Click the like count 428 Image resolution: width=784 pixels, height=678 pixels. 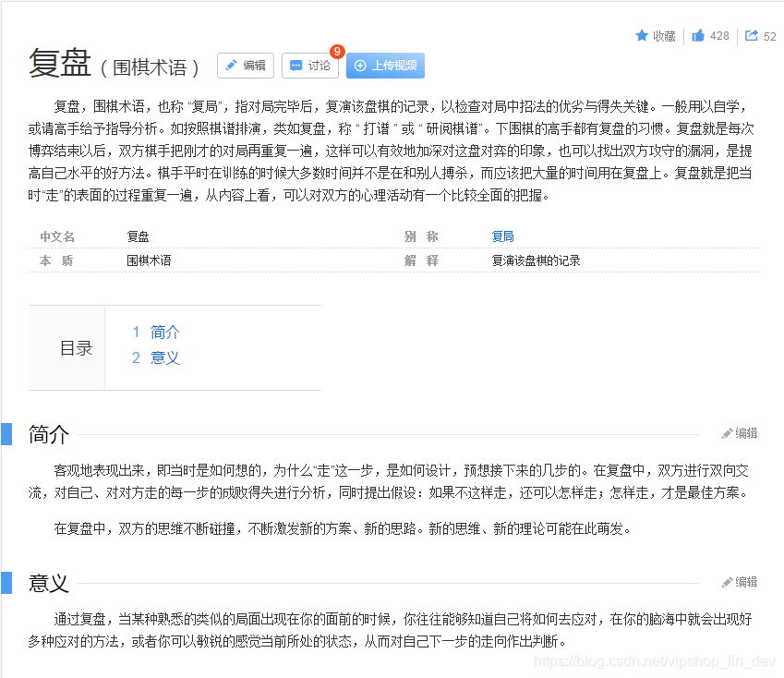719,36
